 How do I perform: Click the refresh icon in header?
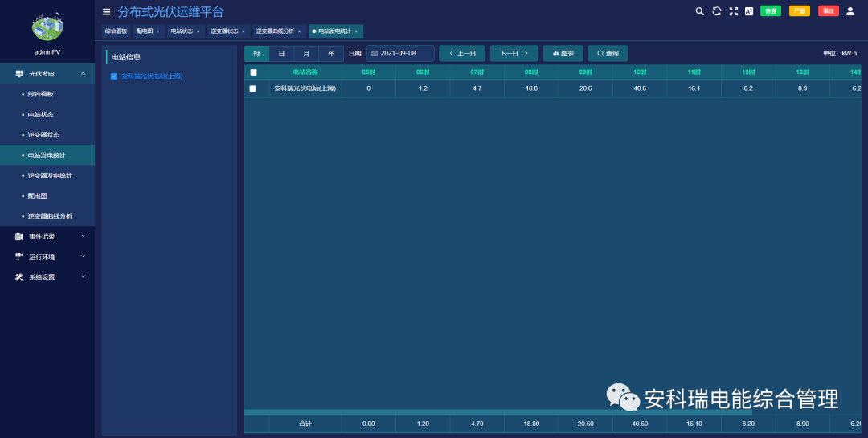[x=716, y=11]
